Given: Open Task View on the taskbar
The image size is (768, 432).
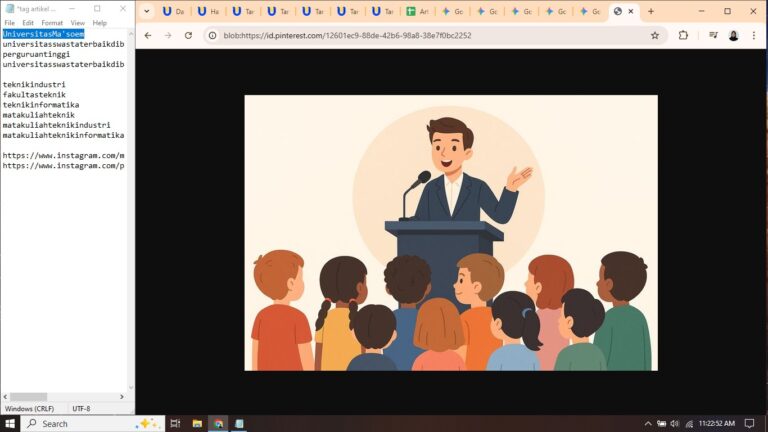Looking at the screenshot, I should click(175, 424).
